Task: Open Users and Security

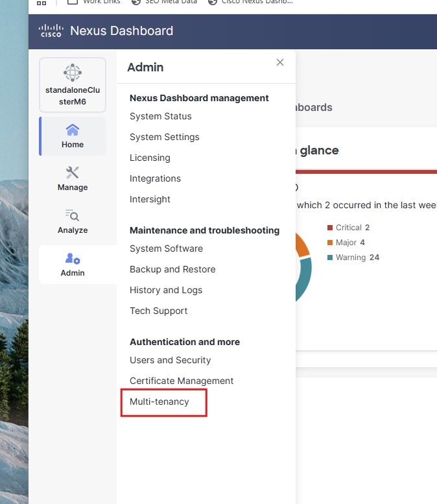Action: [x=171, y=360]
